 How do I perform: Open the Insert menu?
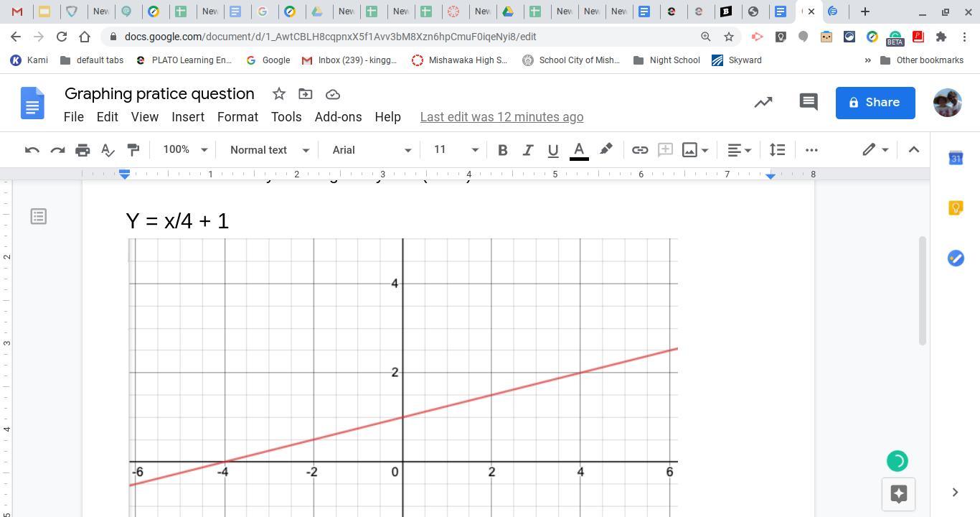(188, 117)
